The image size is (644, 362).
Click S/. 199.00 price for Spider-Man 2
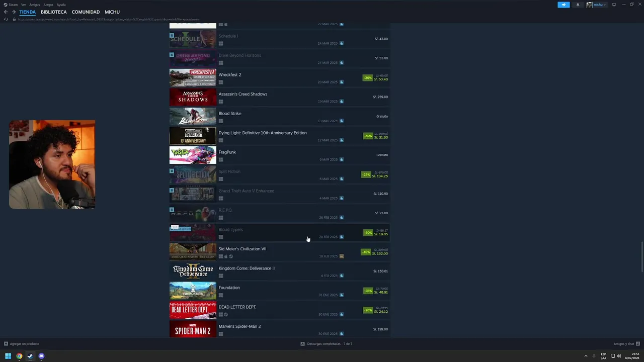pos(380,329)
